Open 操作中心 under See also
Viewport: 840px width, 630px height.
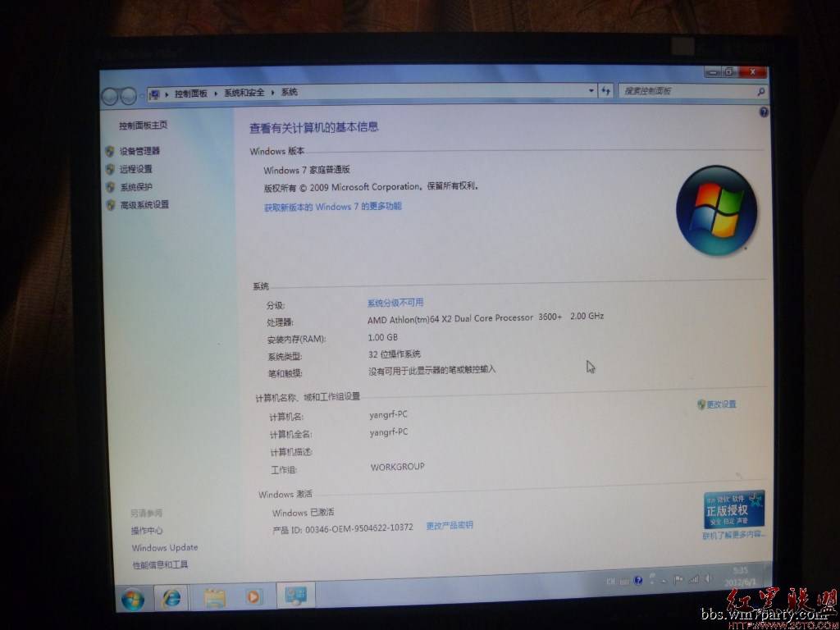(147, 531)
